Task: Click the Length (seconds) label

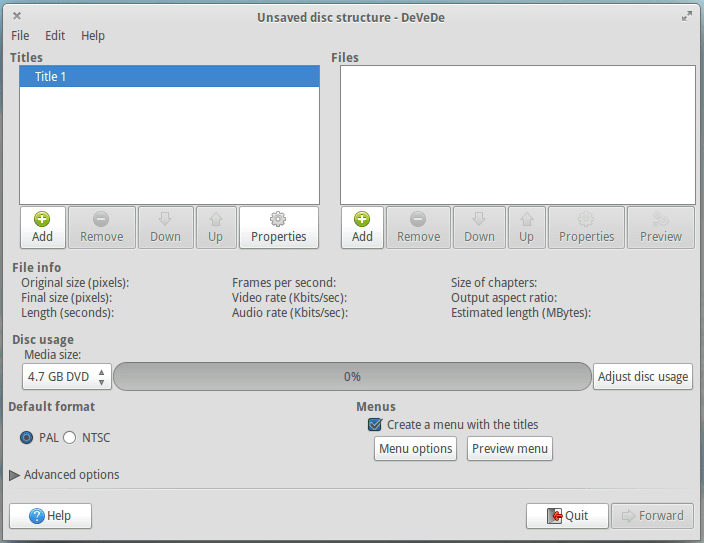Action: pos(67,313)
